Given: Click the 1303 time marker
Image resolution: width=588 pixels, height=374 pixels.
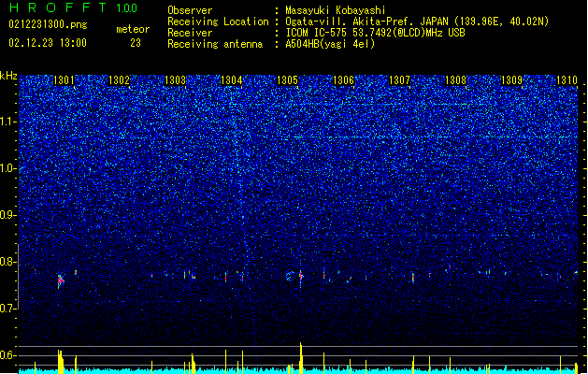Looking at the screenshot, I should coord(175,80).
